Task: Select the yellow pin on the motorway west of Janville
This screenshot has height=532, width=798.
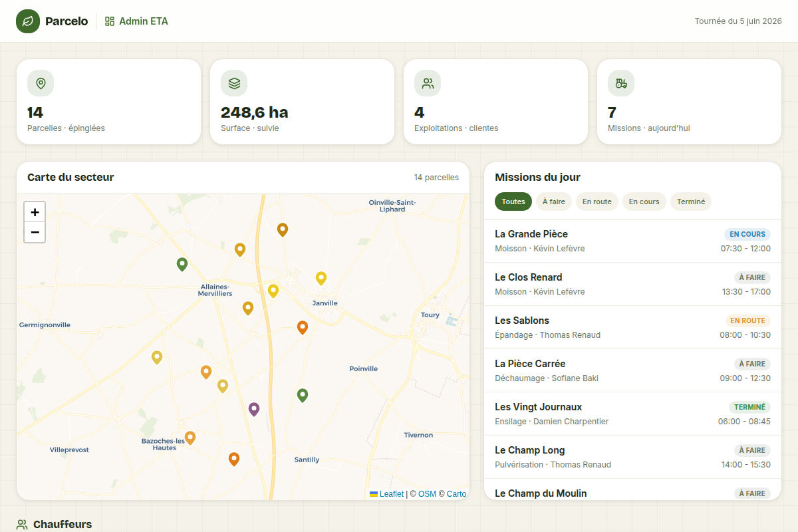Action: [273, 291]
